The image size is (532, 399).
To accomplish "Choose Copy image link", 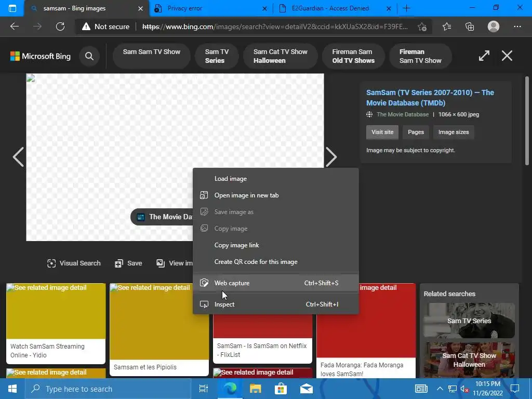I will pos(275,245).
